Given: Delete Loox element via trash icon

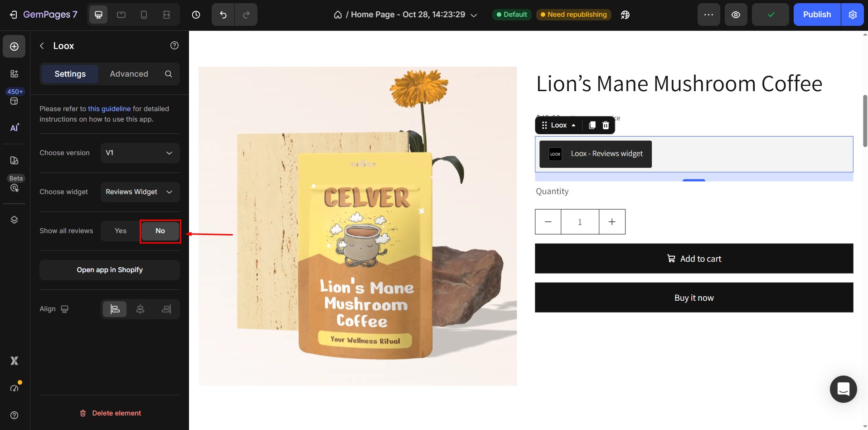Looking at the screenshot, I should 606,125.
